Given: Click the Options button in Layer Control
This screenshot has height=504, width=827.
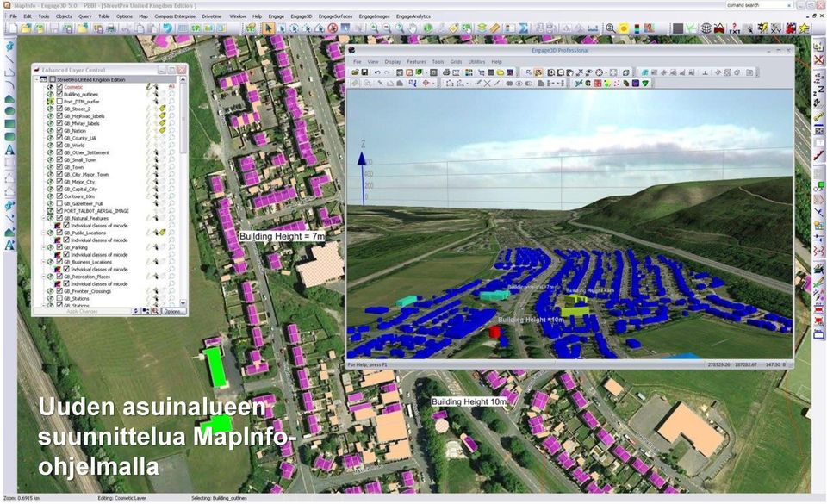Looking at the screenshot, I should point(172,312).
